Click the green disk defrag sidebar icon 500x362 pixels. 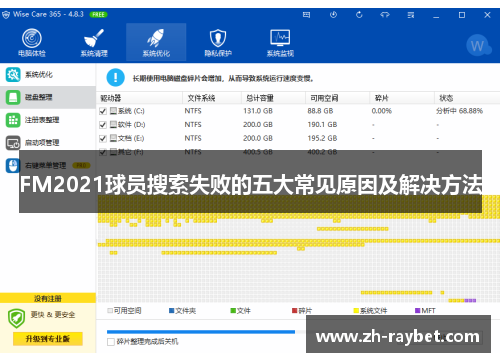[13, 97]
